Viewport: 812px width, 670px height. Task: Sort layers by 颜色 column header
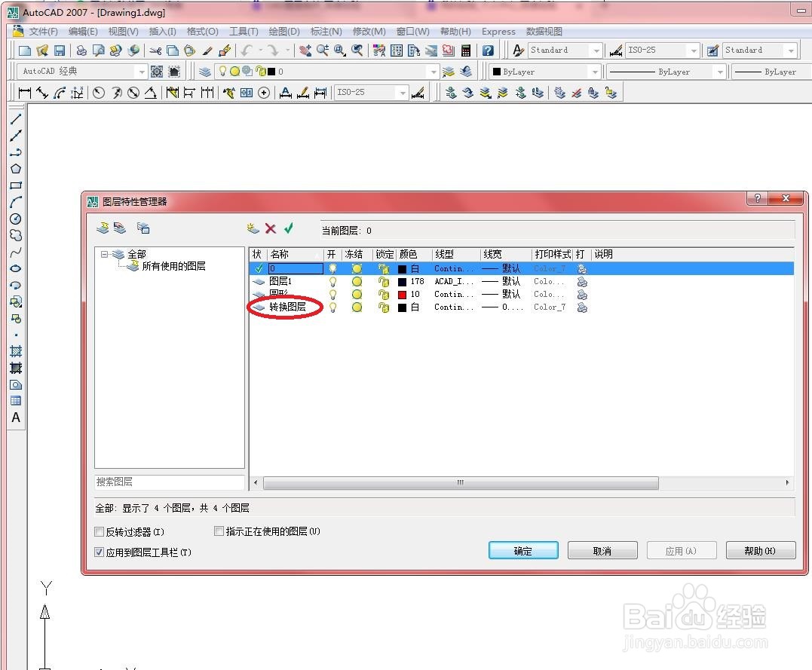click(x=414, y=254)
